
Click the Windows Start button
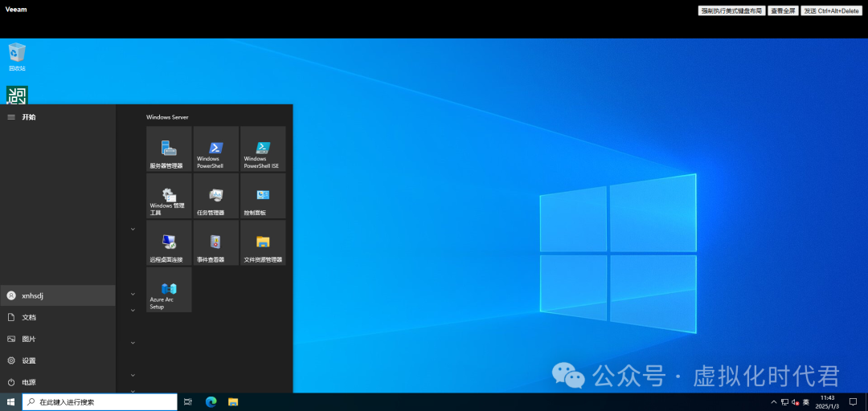10,402
